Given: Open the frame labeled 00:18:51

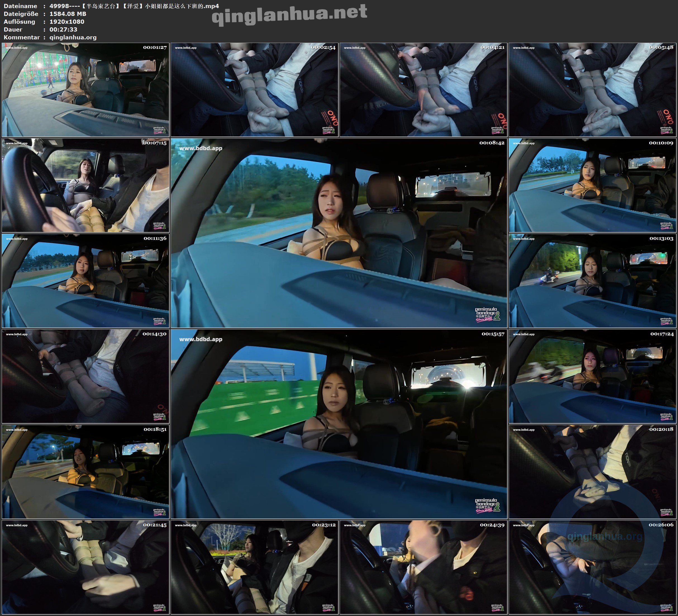Looking at the screenshot, I should [85, 471].
